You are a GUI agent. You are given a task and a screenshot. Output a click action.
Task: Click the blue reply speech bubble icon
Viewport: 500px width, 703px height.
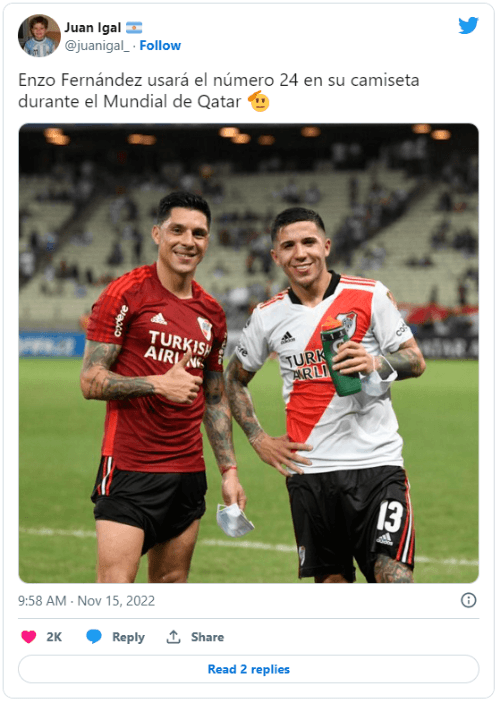click(x=94, y=637)
